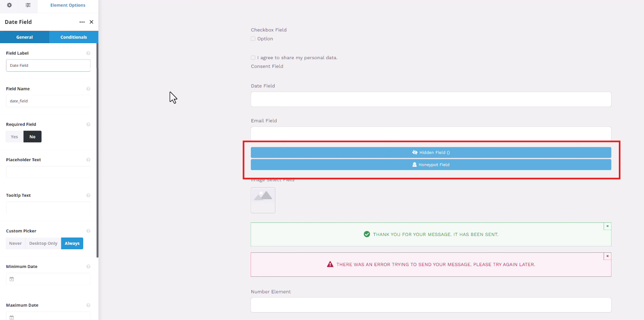Click help icon beside Required Field
The image size is (644, 320).
tap(88, 124)
